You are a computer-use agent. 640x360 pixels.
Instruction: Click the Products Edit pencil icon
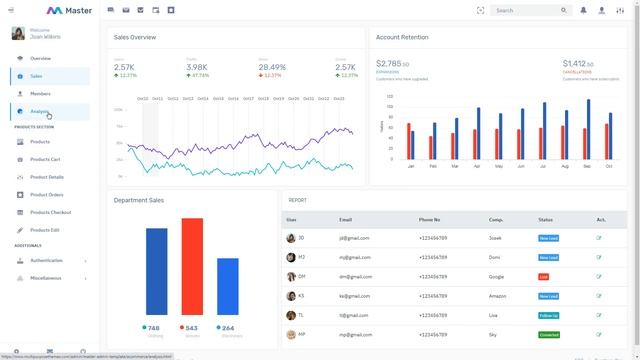[x=20, y=230]
